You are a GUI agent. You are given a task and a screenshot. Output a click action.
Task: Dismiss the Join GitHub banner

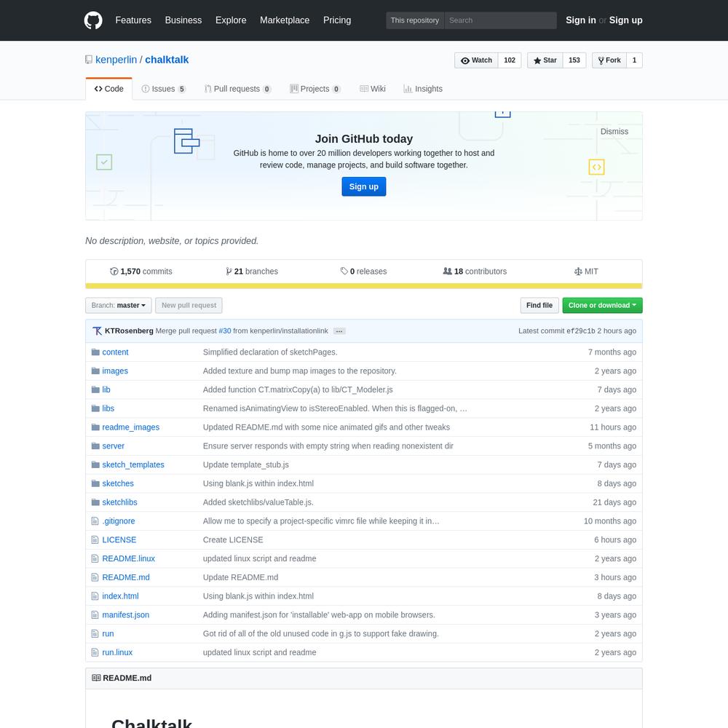(x=614, y=131)
